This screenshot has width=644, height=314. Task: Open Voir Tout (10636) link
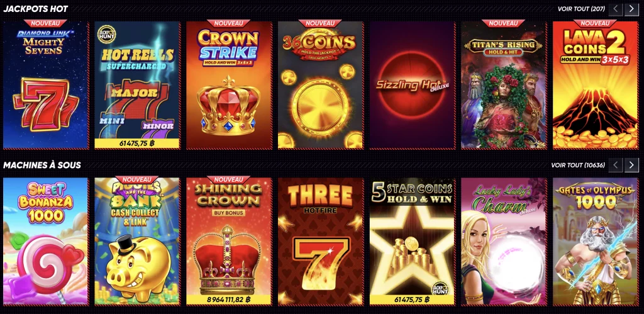pos(578,165)
